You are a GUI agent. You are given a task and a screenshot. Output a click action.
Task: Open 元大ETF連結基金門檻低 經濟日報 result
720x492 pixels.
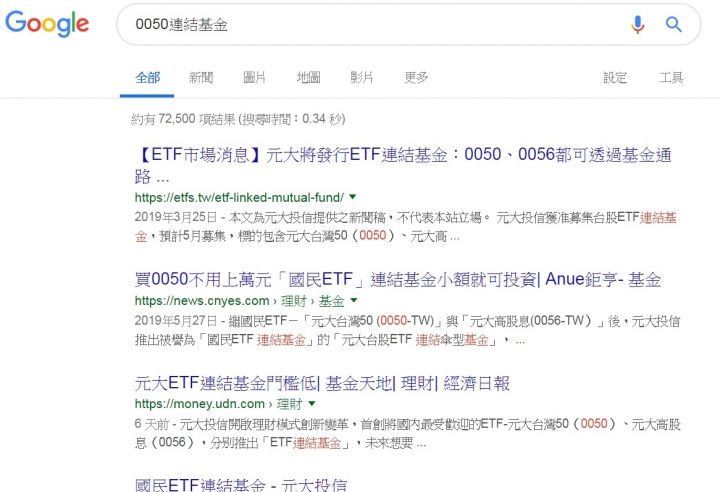click(x=322, y=383)
